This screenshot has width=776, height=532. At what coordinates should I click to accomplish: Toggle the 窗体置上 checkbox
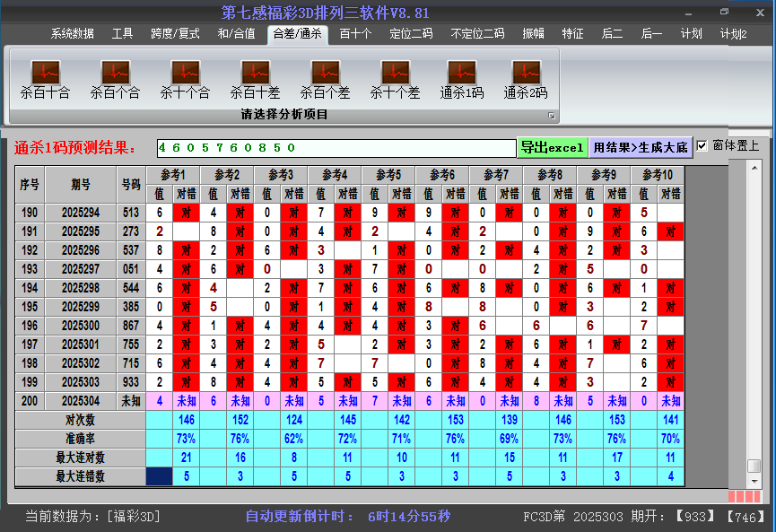[x=702, y=146]
